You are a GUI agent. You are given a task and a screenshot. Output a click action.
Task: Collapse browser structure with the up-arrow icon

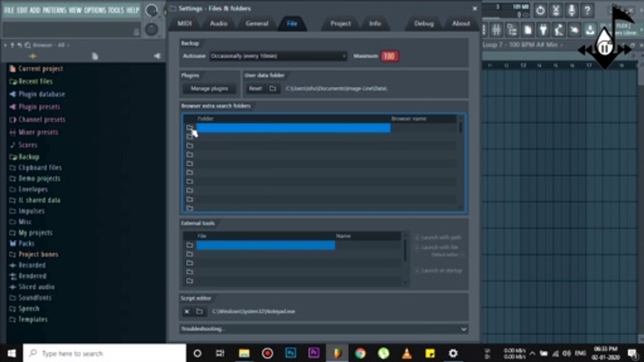tap(13, 45)
